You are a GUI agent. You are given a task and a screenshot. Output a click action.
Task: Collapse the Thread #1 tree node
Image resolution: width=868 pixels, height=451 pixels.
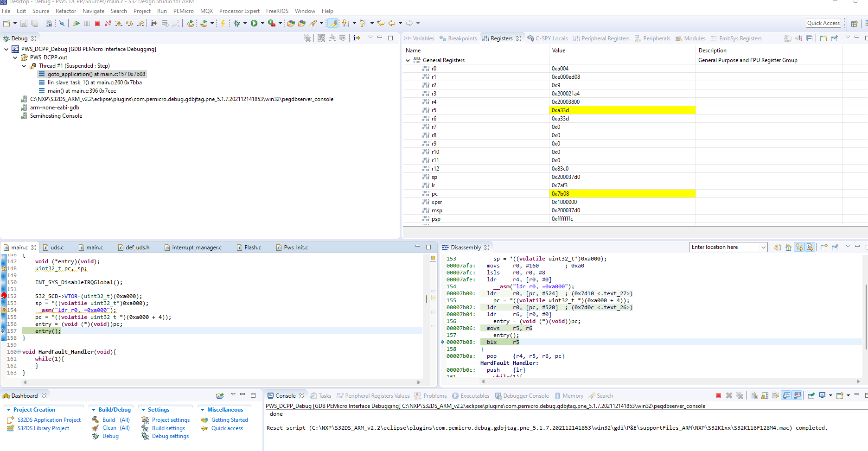coord(24,66)
